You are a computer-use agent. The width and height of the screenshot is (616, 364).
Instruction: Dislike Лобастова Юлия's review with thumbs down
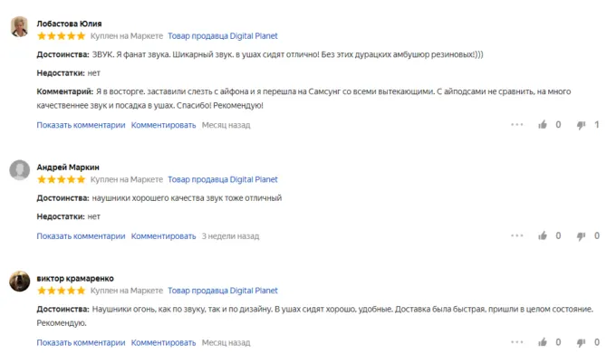pyautogui.click(x=582, y=125)
